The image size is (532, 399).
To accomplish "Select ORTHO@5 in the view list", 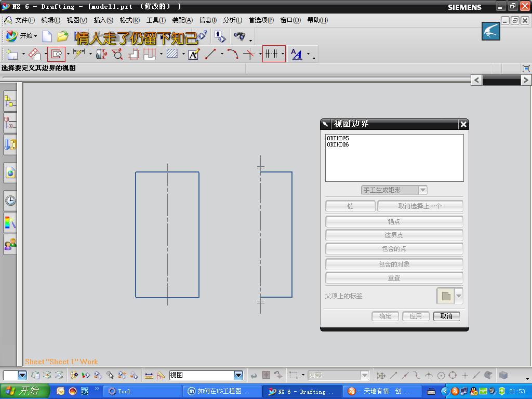I will (338, 138).
